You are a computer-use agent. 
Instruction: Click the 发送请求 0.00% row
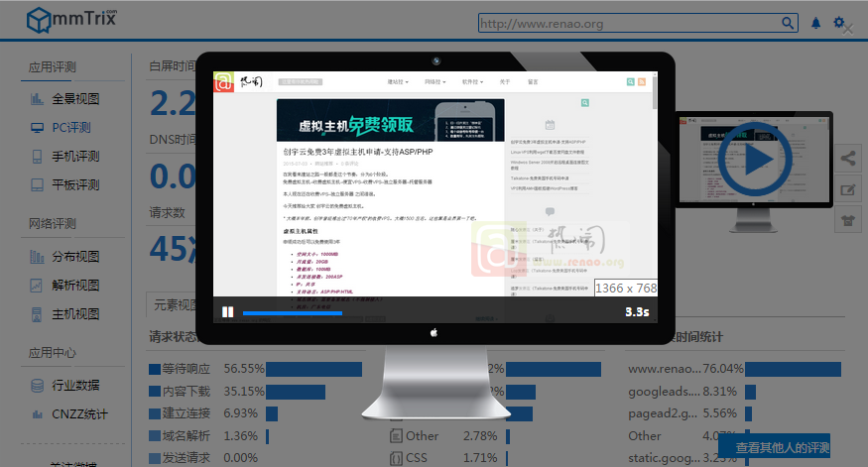tap(203, 458)
